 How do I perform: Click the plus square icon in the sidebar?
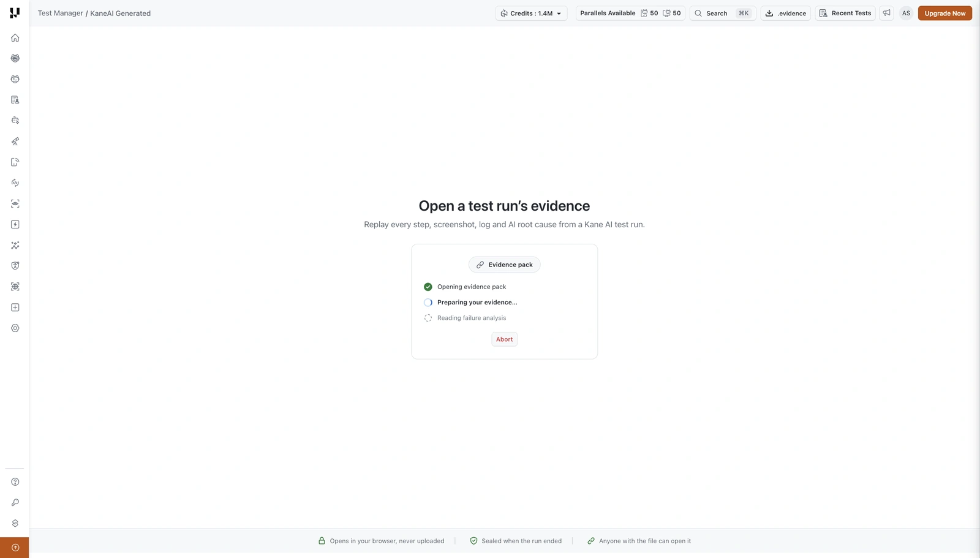tap(15, 307)
